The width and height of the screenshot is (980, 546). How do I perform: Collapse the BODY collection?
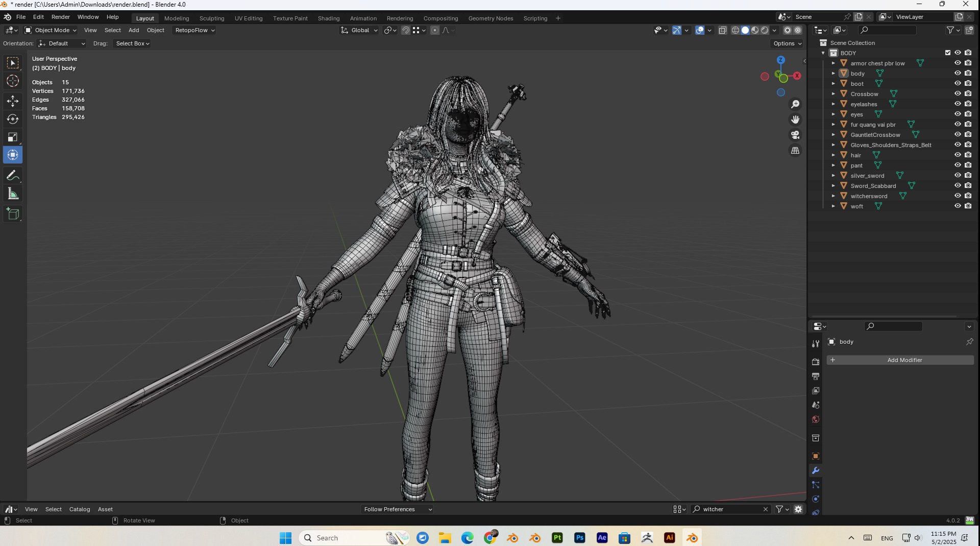click(x=823, y=53)
